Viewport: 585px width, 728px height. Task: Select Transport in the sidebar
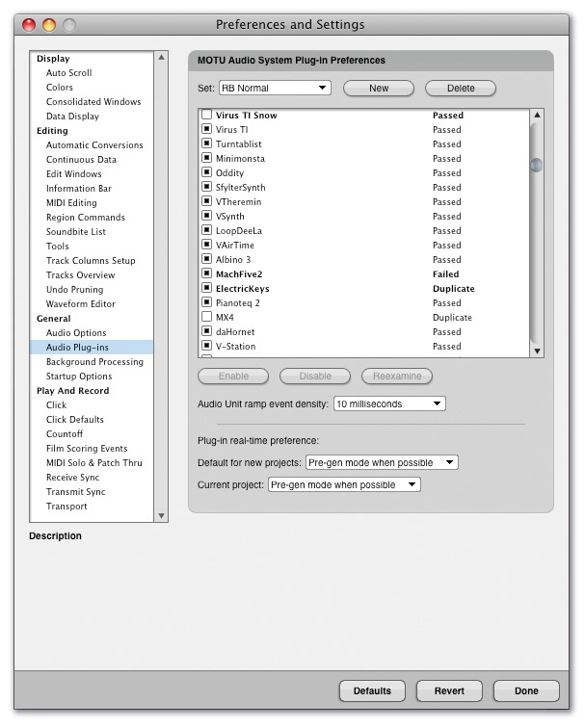pos(66,507)
